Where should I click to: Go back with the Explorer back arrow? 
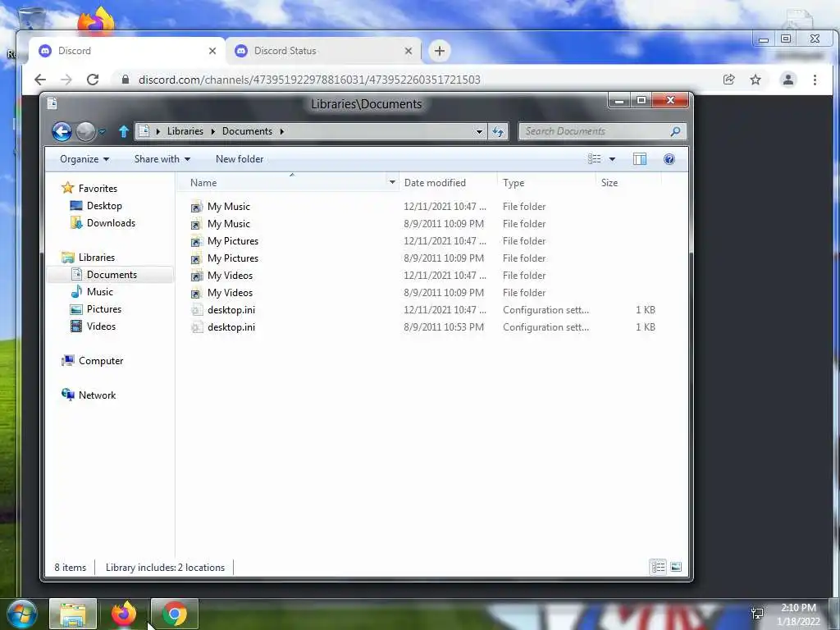coord(62,131)
